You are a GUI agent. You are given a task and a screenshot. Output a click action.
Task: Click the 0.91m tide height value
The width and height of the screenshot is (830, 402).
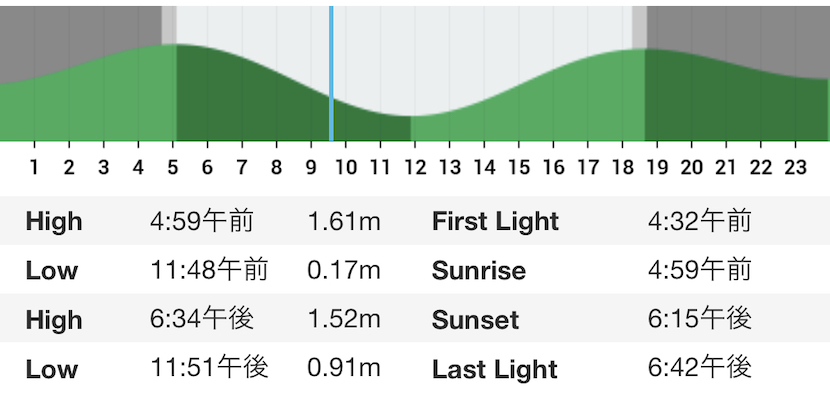pyautogui.click(x=344, y=369)
